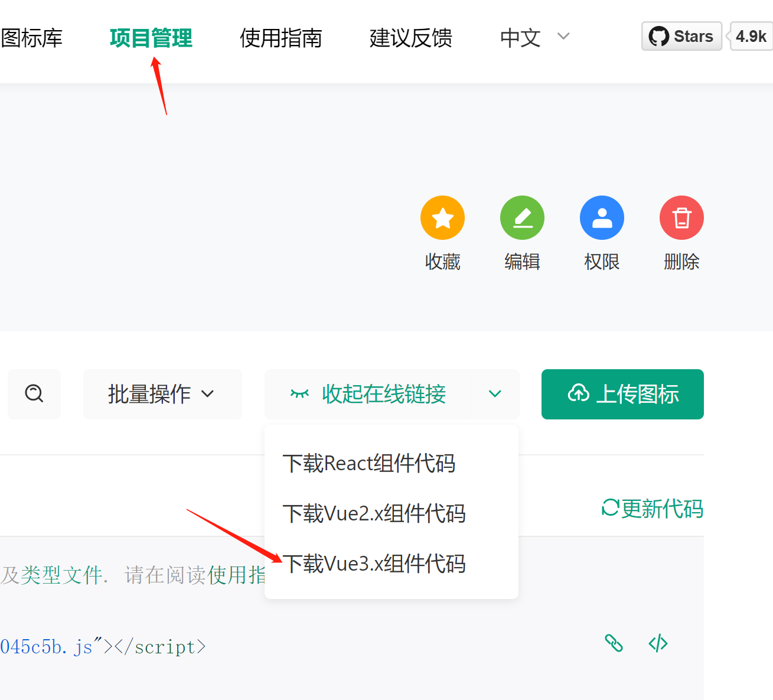The image size is (773, 700).
Task: Click the orange star 收藏 icon
Action: pyautogui.click(x=442, y=218)
